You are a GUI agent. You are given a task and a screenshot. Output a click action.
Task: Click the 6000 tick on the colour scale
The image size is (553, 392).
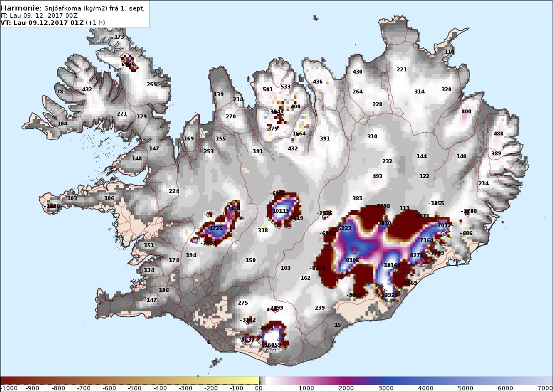point(505,388)
